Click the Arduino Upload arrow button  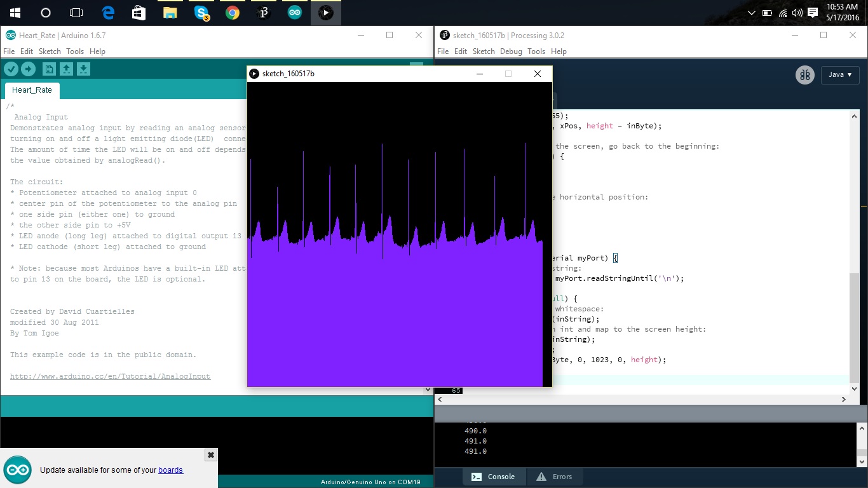pyautogui.click(x=28, y=69)
